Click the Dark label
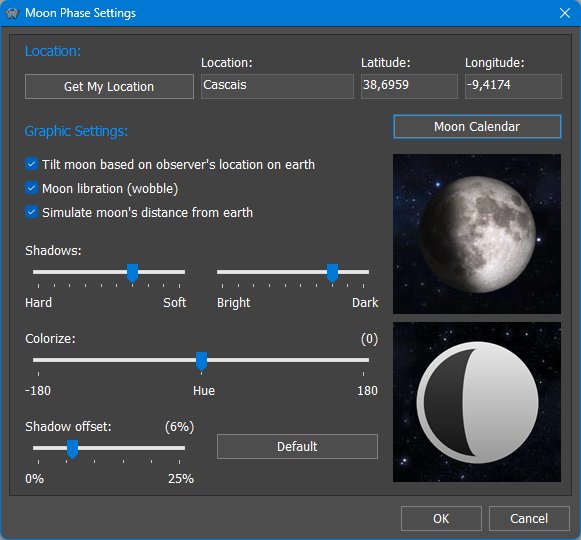This screenshot has height=540, width=581. tap(365, 302)
